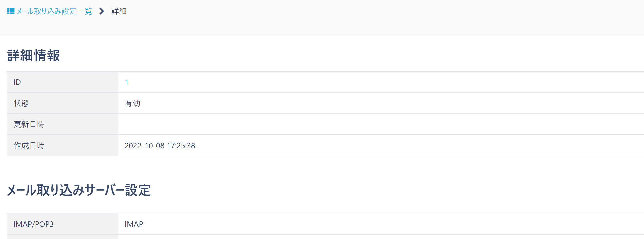
Task: Select the 作成日時 row label
Action: tap(29, 145)
